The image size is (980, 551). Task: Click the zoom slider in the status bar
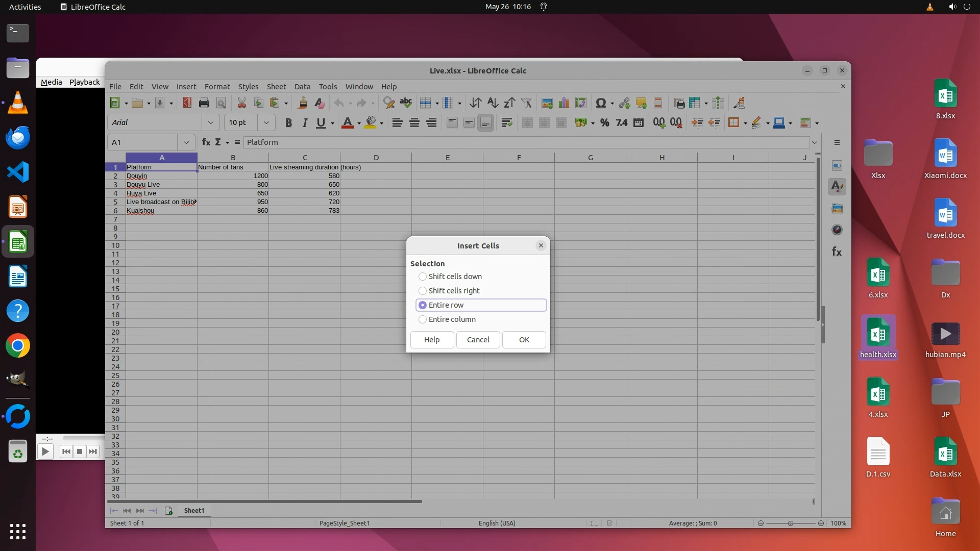[791, 523]
